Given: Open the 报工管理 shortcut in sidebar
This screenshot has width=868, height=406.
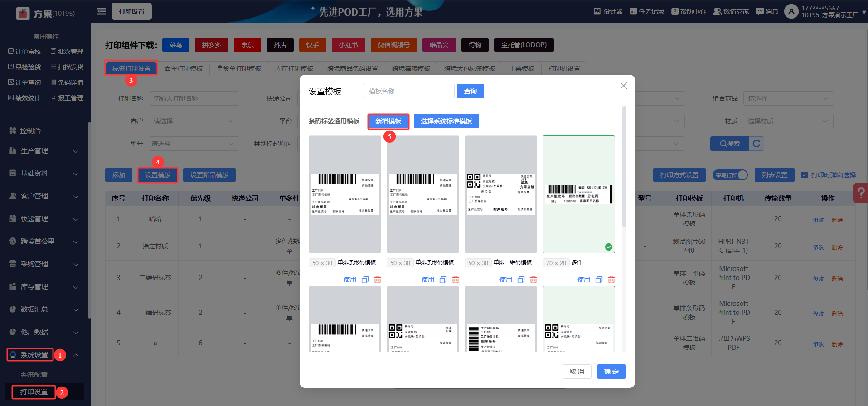Looking at the screenshot, I should pyautogui.click(x=67, y=98).
